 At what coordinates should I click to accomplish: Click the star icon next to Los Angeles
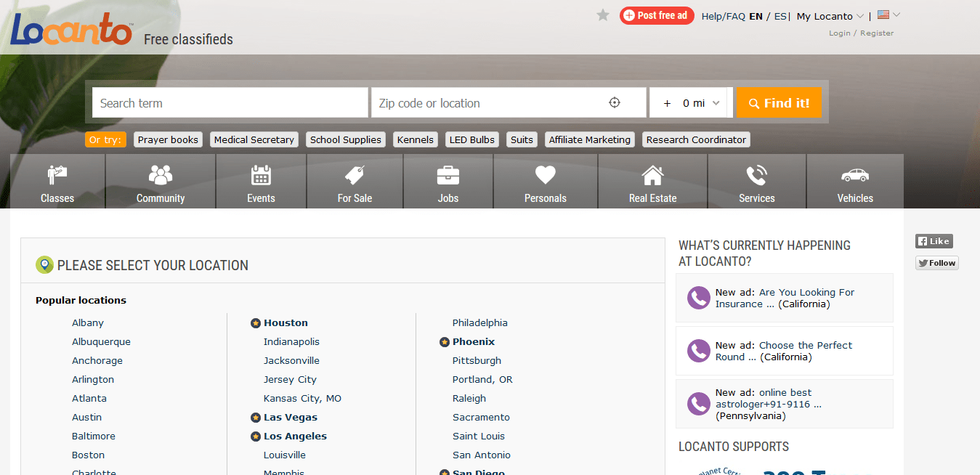(256, 437)
